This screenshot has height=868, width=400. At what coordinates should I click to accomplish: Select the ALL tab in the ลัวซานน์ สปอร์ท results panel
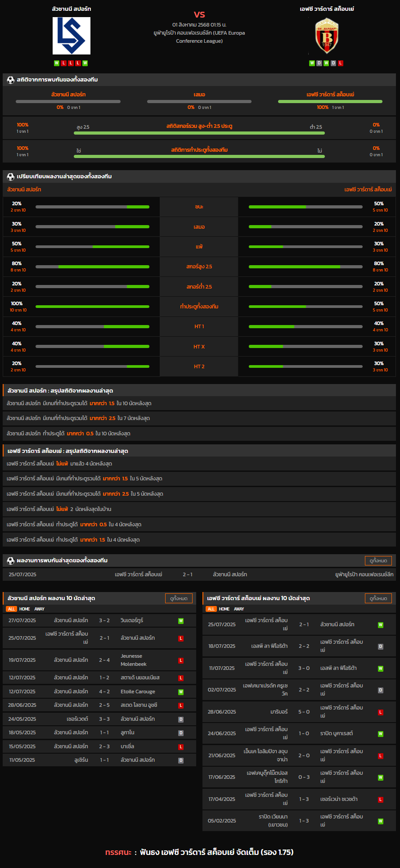click(x=11, y=609)
